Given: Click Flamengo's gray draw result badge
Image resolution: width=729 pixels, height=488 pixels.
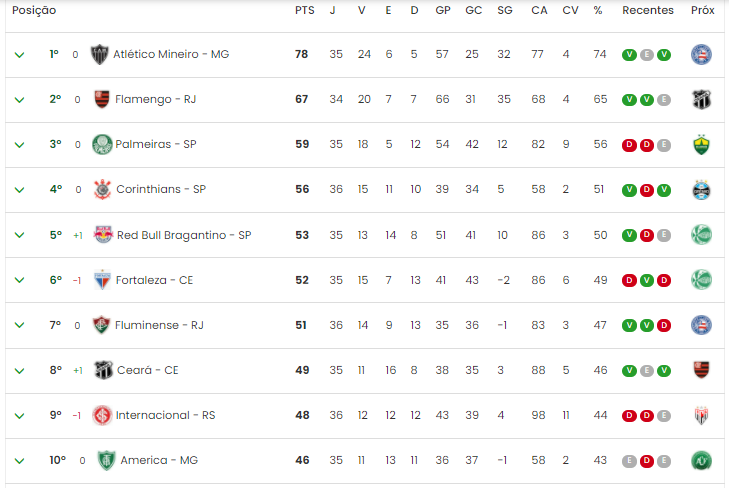Looking at the screenshot, I should tap(664, 100).
